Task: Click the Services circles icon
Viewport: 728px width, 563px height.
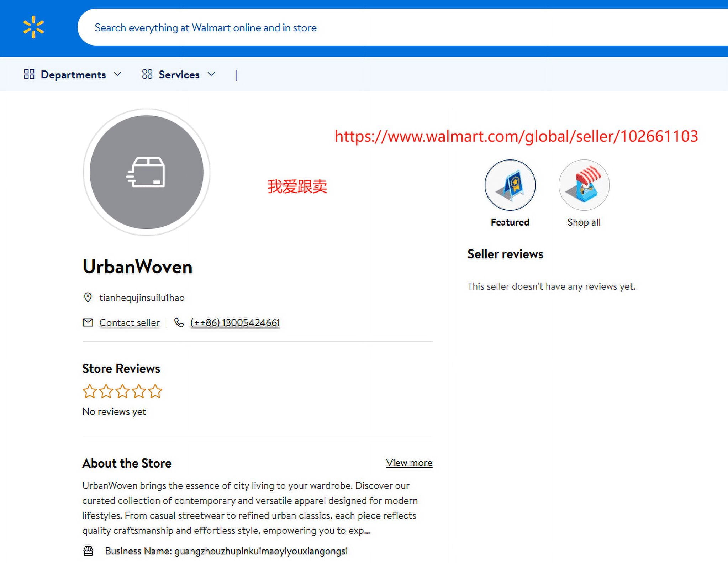Action: click(147, 74)
